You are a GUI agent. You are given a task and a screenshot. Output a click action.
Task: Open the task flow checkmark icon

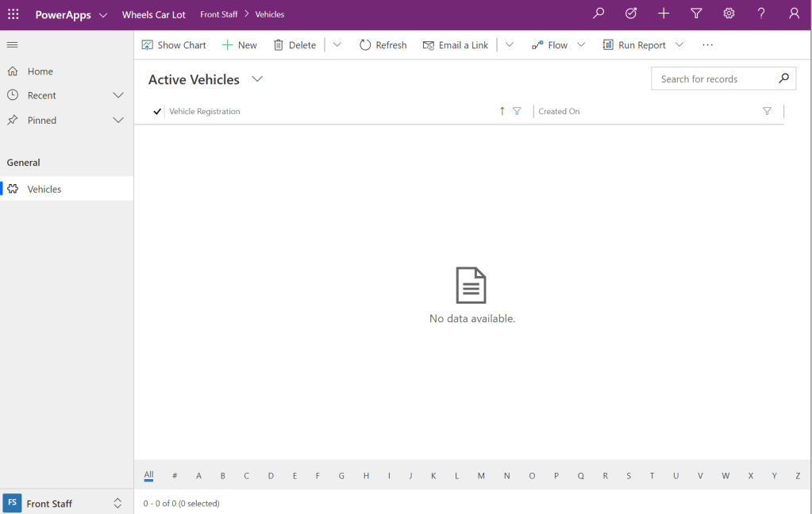631,13
